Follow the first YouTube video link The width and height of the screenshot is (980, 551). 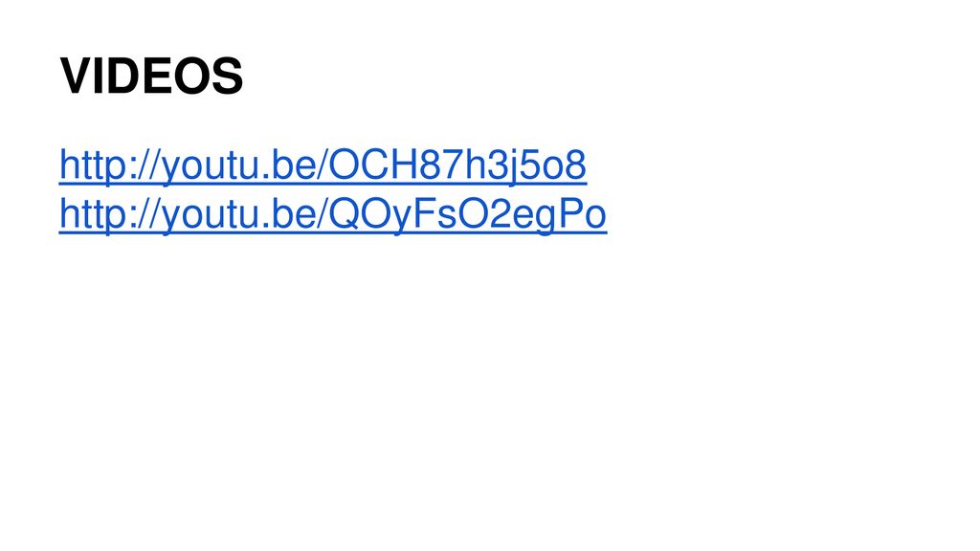pos(323,165)
